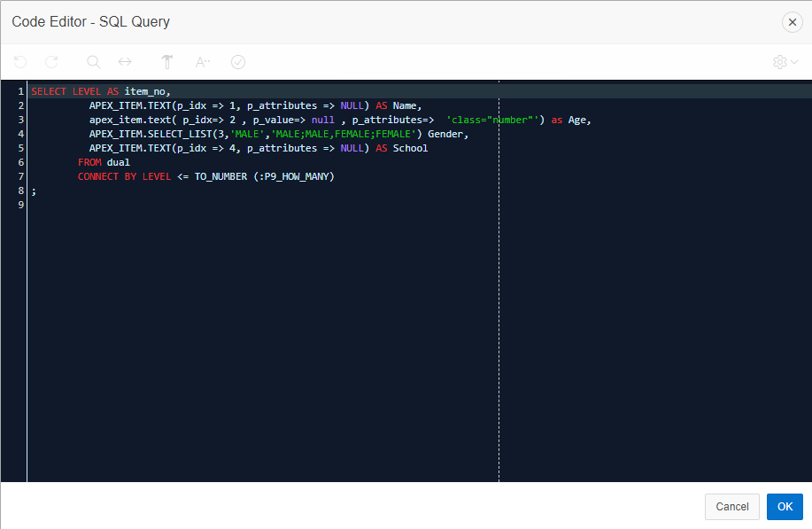Place cursor on the SELECT keyword
812x529 pixels.
[x=48, y=91]
